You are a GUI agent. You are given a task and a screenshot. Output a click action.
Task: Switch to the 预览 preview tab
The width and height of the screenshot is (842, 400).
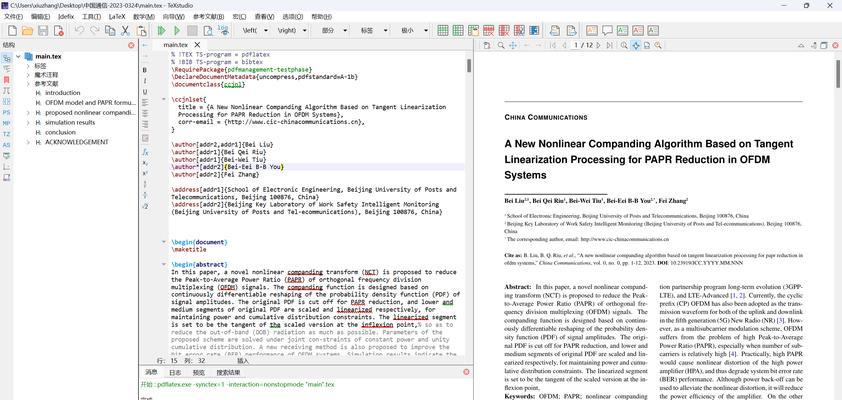point(199,372)
